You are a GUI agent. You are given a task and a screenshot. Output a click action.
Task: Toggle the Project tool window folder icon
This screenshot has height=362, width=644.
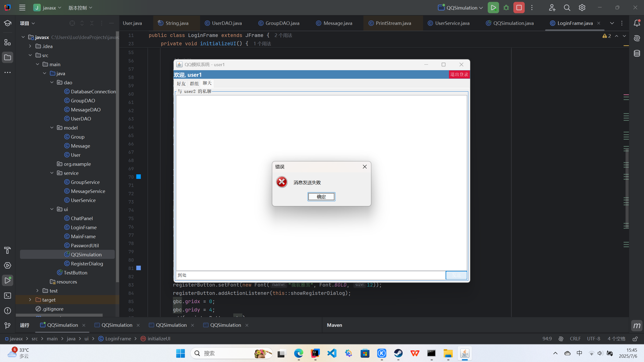click(8, 57)
